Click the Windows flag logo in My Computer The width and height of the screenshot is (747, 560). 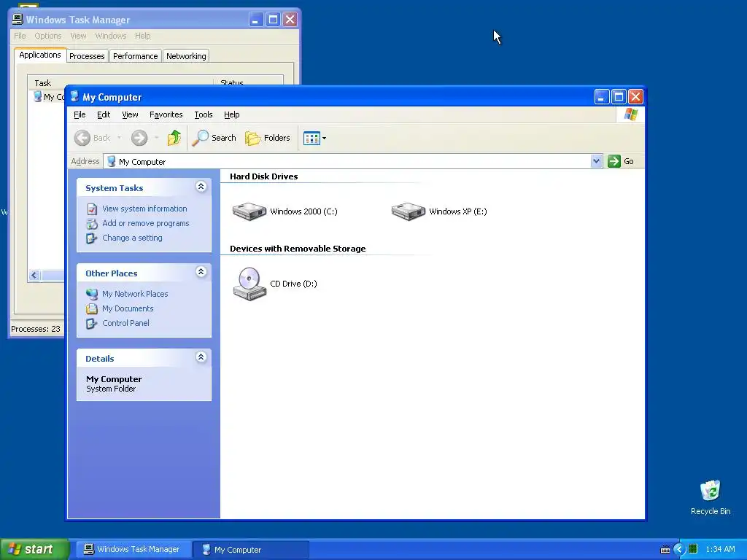(x=630, y=114)
